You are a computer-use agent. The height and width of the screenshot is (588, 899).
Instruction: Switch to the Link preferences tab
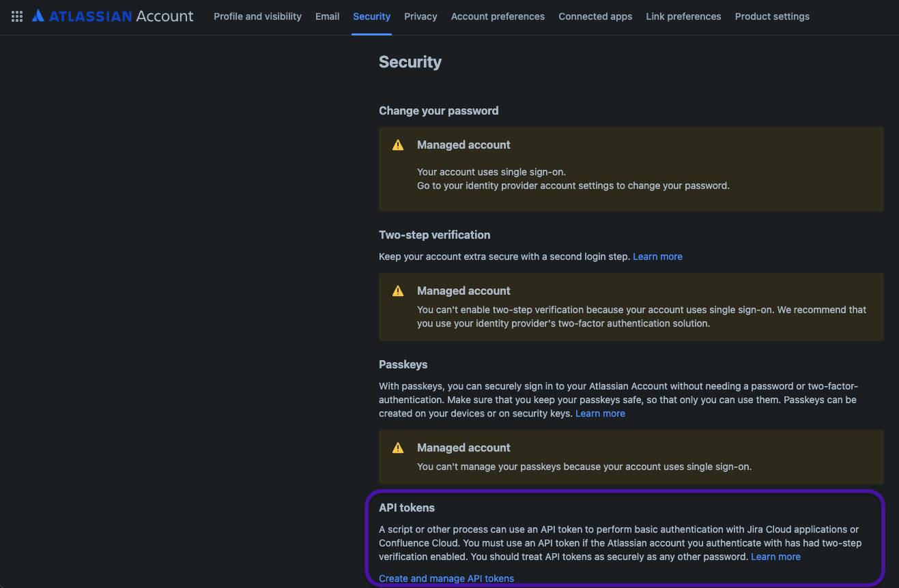pos(683,16)
